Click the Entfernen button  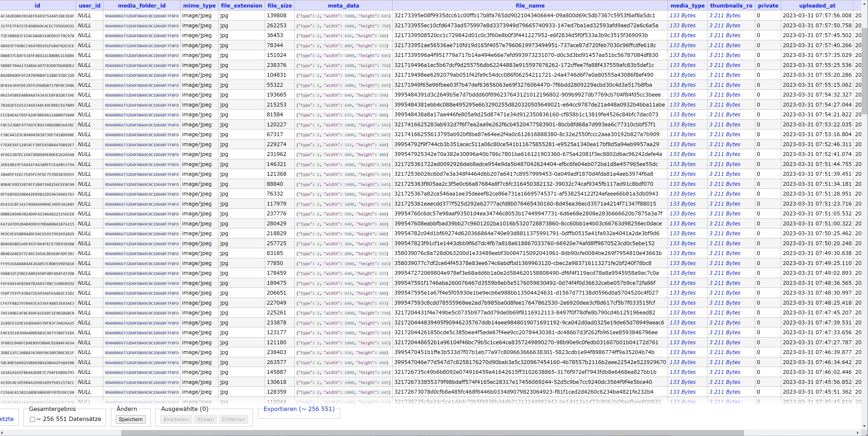tap(234, 419)
